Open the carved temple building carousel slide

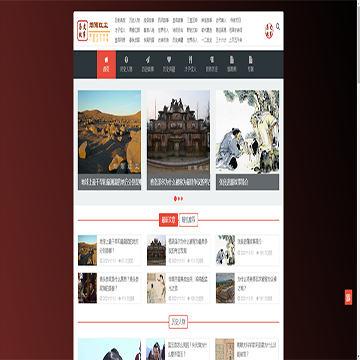[x=178, y=132]
